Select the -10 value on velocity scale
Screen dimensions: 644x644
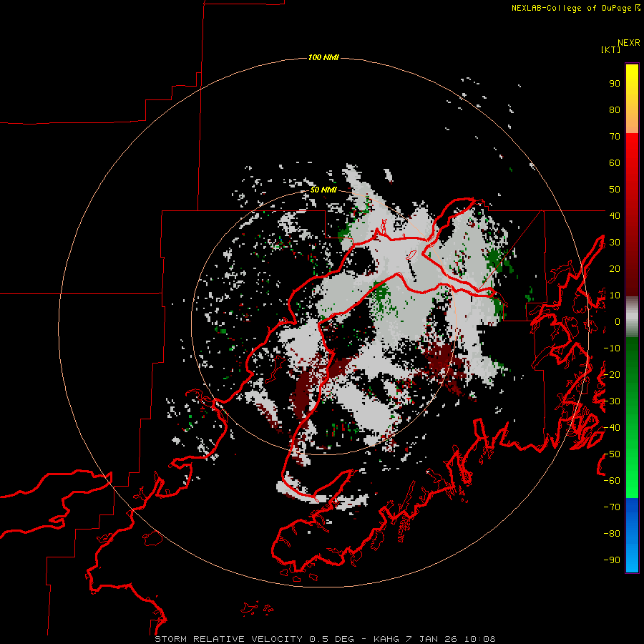(612, 348)
